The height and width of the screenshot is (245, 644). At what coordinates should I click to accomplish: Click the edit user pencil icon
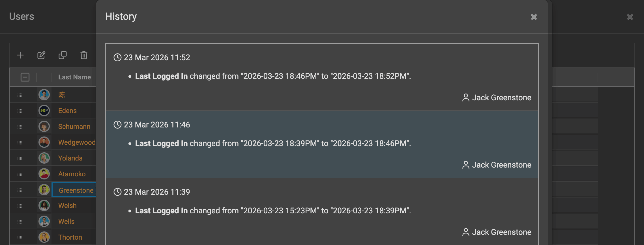coord(41,55)
